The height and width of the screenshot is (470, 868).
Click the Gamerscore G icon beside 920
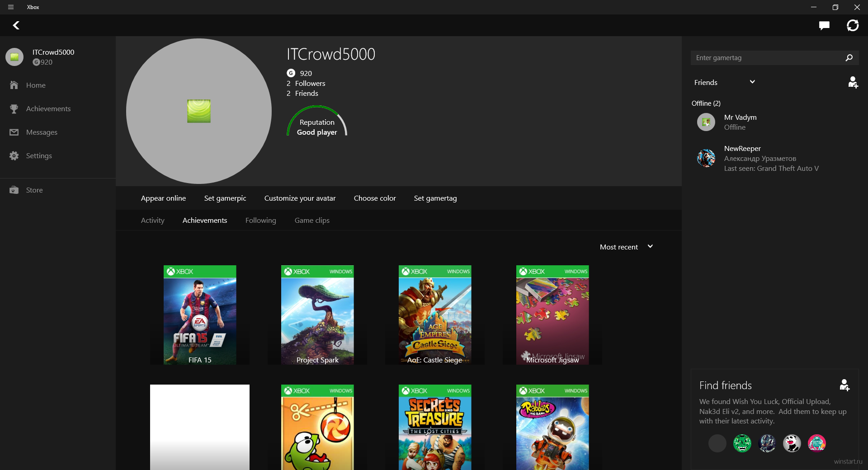tap(291, 73)
